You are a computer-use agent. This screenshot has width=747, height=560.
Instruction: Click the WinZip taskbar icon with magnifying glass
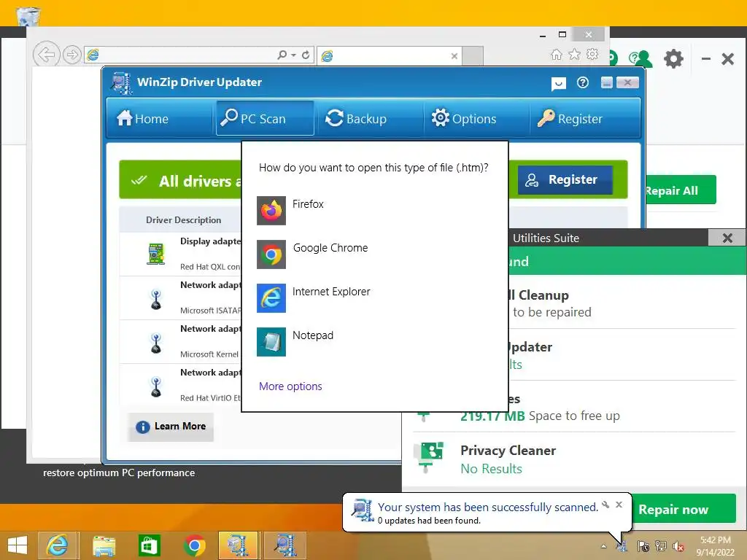[285, 545]
